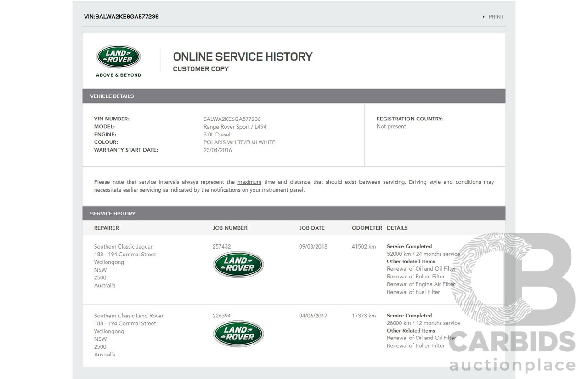Select 'Service Completed' in the 09/08/2018 job row
588x379 pixels.
point(409,246)
